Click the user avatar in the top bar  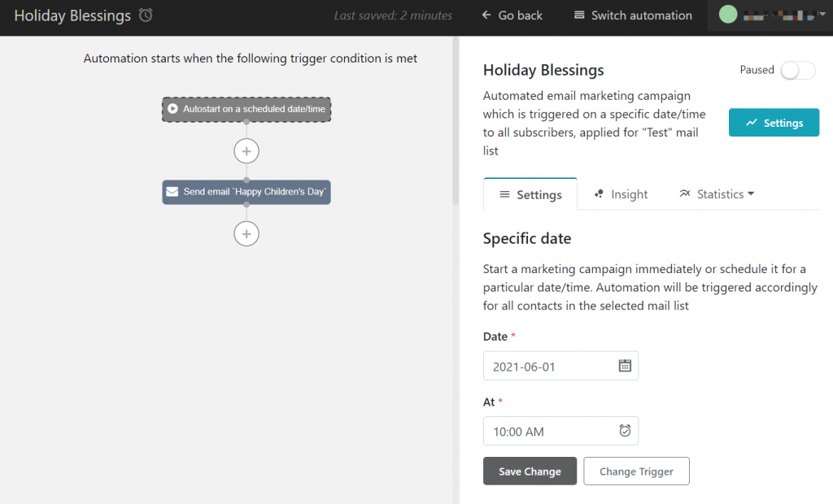coord(727,13)
